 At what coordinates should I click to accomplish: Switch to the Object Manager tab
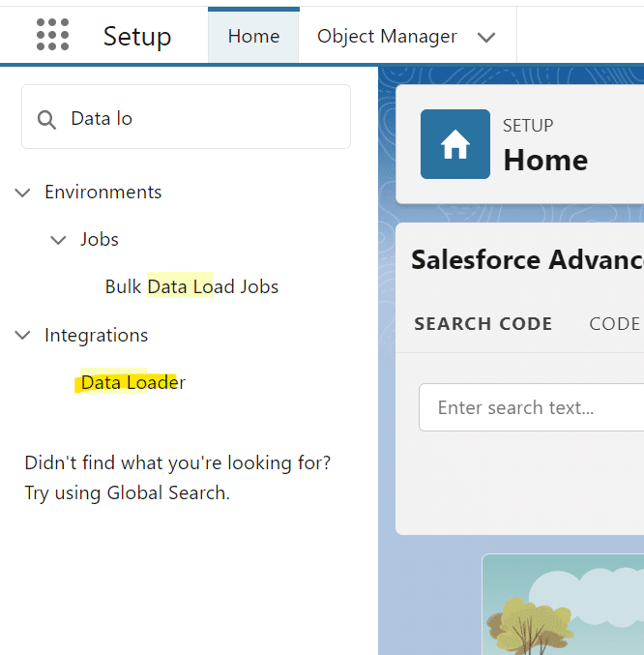(387, 37)
